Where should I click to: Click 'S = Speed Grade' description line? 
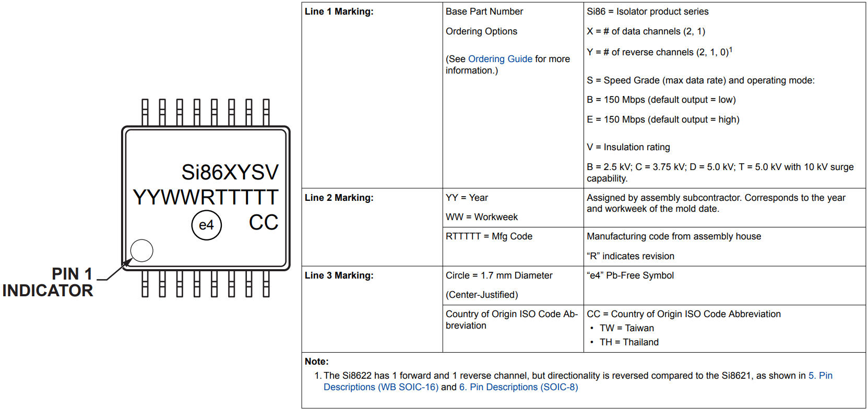coord(700,80)
